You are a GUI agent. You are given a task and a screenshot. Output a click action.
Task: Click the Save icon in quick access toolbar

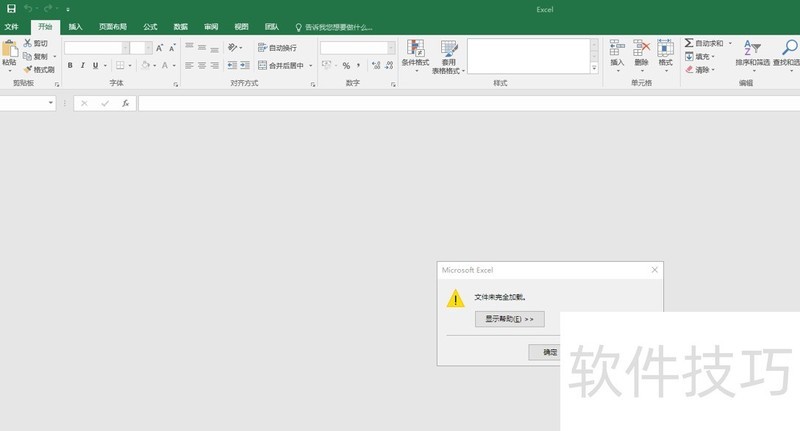[10, 9]
